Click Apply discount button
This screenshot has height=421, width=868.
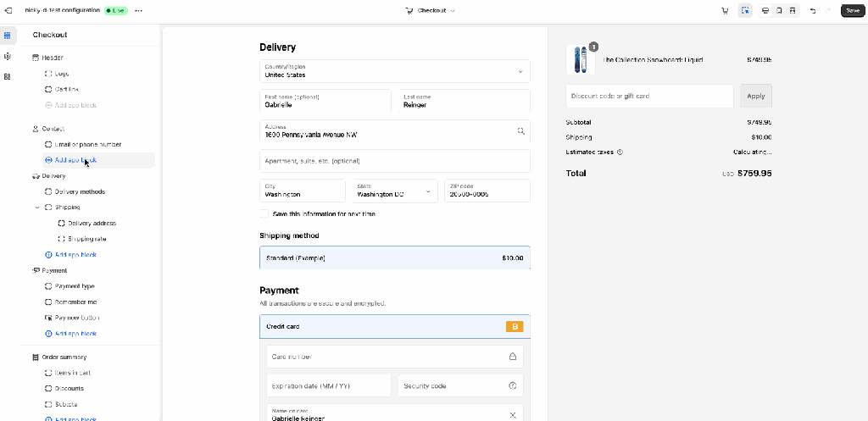coord(755,96)
